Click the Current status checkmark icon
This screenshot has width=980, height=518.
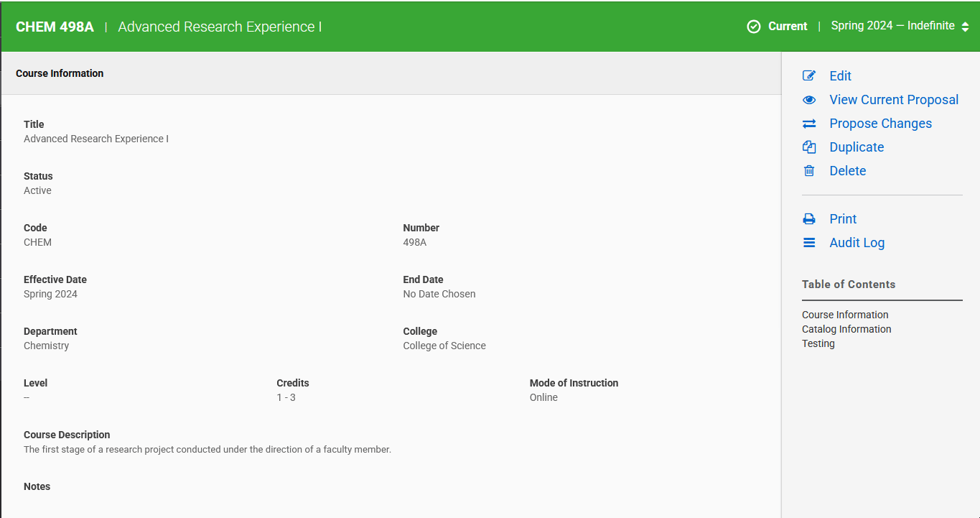point(754,27)
